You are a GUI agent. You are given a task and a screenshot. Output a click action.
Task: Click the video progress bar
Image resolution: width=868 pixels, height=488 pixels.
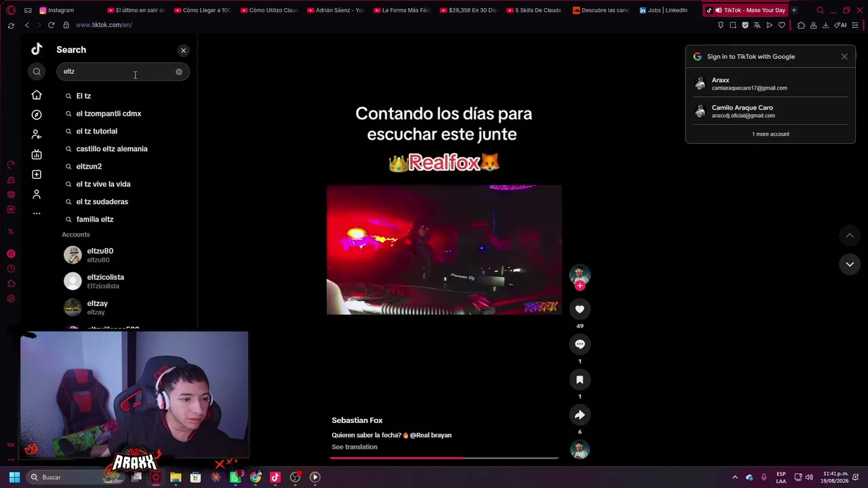[444, 457]
